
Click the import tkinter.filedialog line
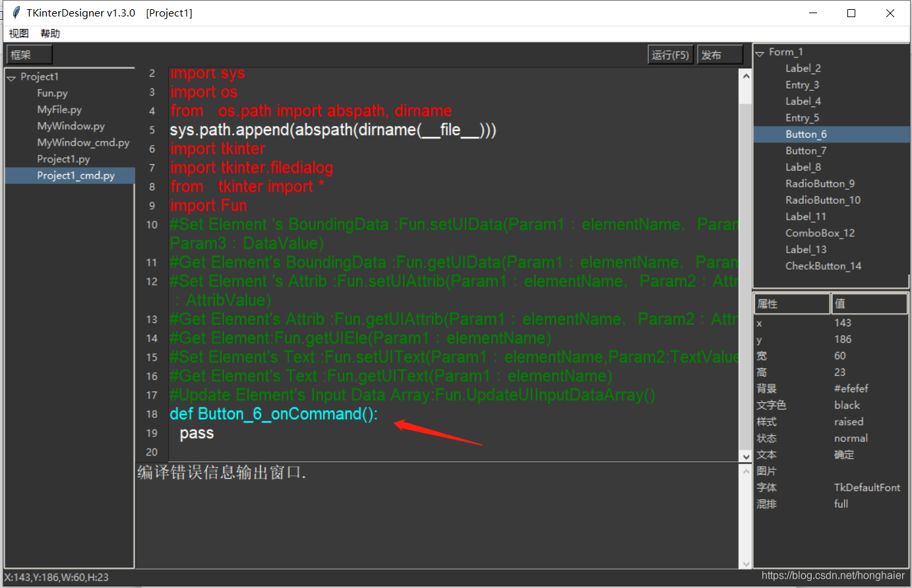pyautogui.click(x=251, y=167)
